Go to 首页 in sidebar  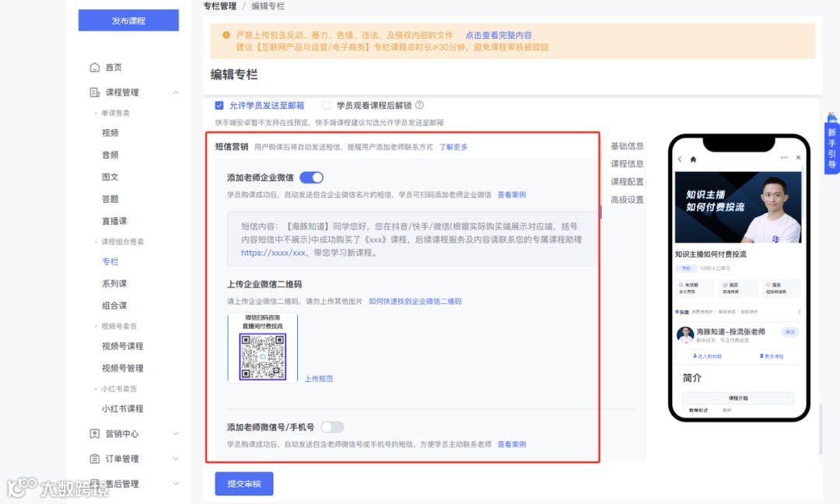[x=114, y=68]
